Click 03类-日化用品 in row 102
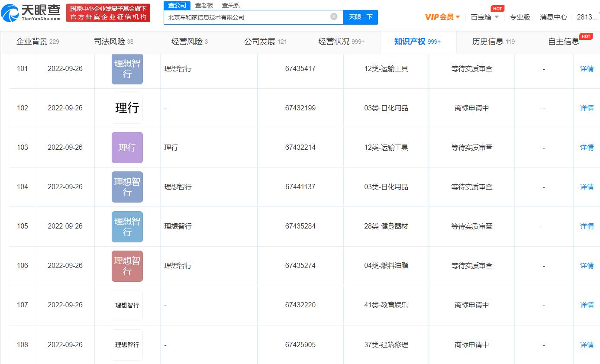The width and height of the screenshot is (600, 364). (386, 108)
